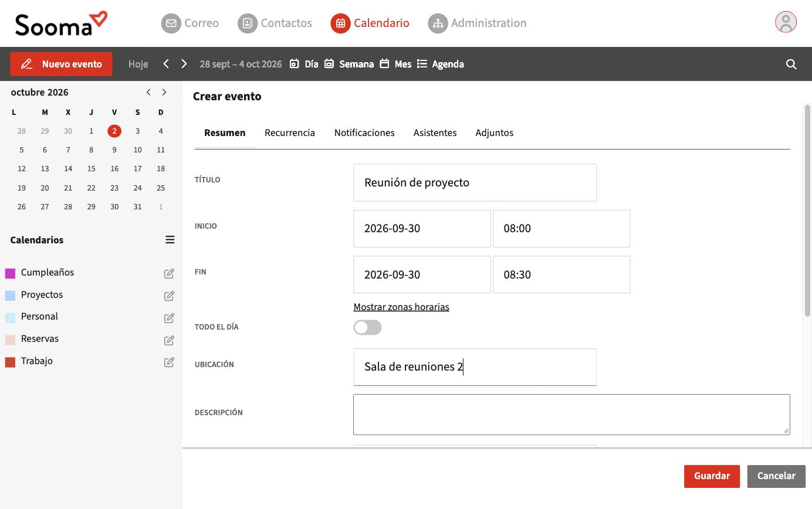812x509 pixels.
Task: Edit the Cumpleaños calendar
Action: tap(169, 273)
